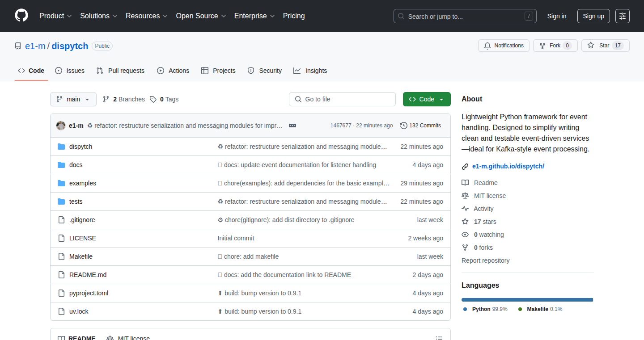Click the pulse icon next to Activity
Image resolution: width=644 pixels, height=340 pixels.
pos(465,209)
